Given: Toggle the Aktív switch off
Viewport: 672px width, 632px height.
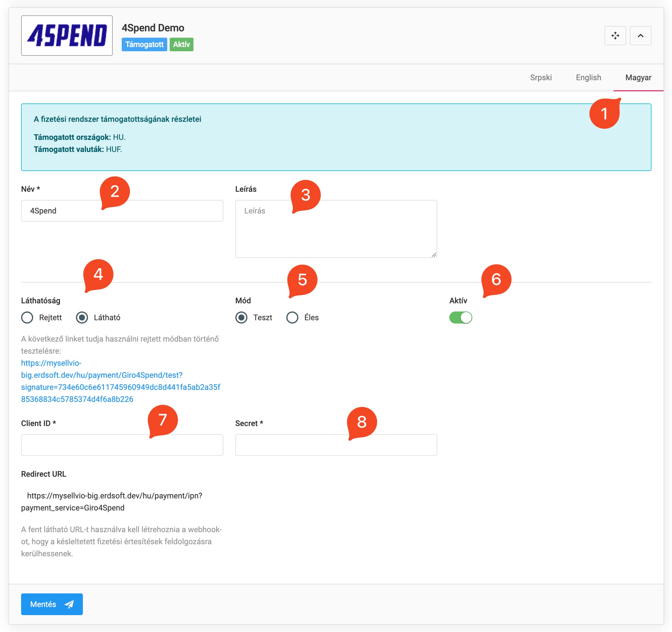Looking at the screenshot, I should tap(460, 318).
